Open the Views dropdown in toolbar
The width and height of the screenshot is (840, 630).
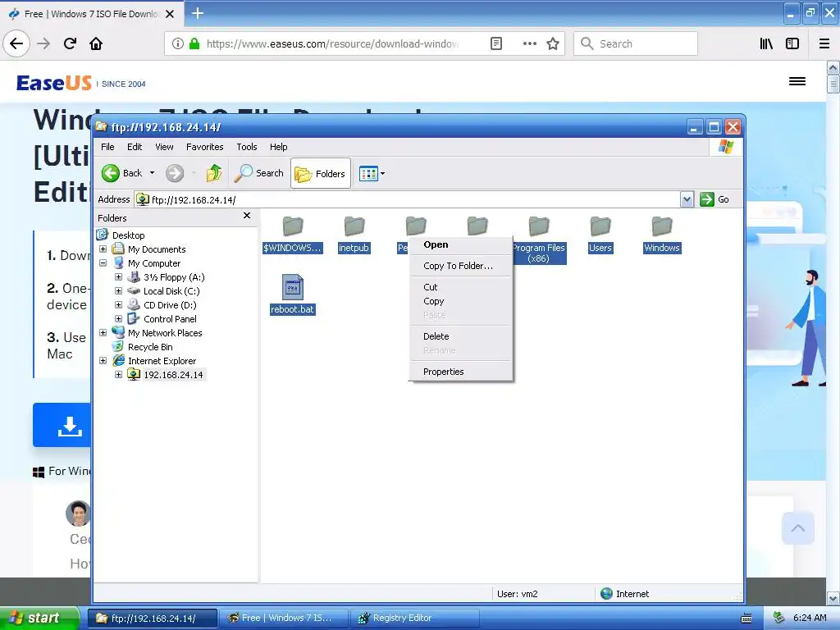[372, 174]
